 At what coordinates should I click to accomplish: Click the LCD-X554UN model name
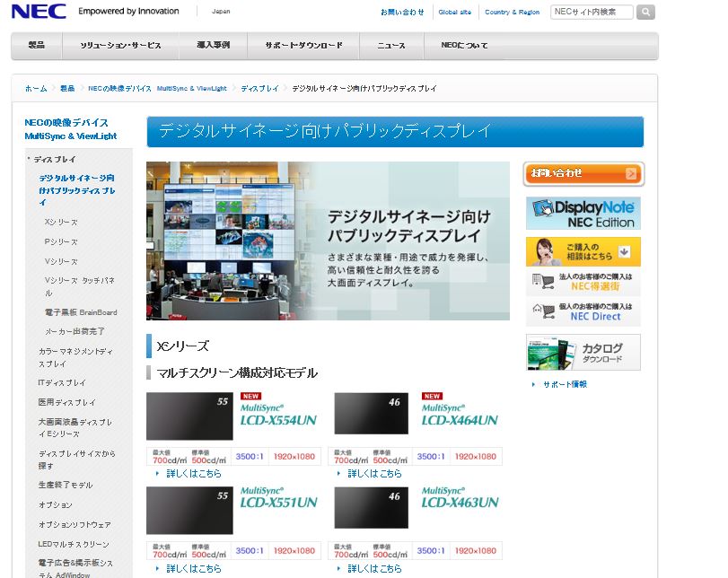[x=278, y=420]
